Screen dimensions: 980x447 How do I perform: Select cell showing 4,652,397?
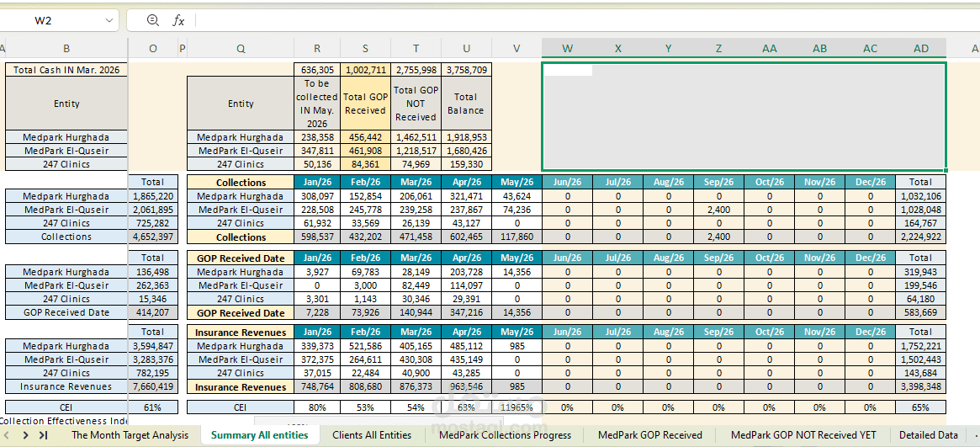click(152, 237)
